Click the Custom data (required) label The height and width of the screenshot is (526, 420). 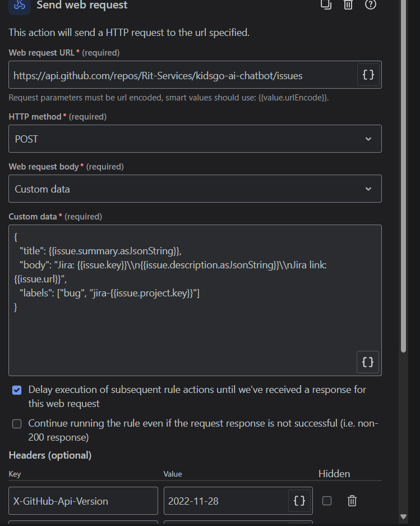point(56,217)
